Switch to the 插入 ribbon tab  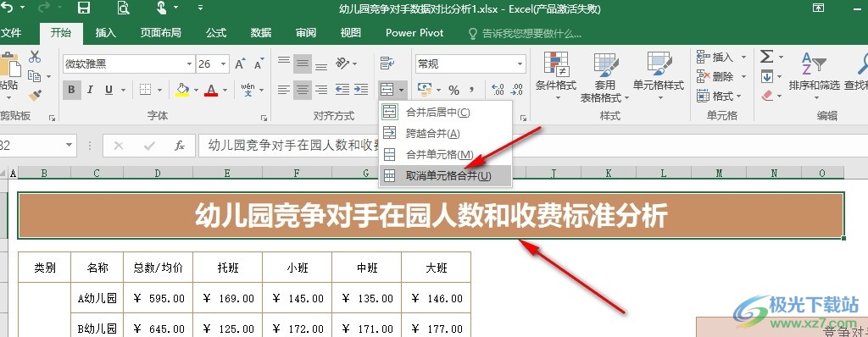106,33
